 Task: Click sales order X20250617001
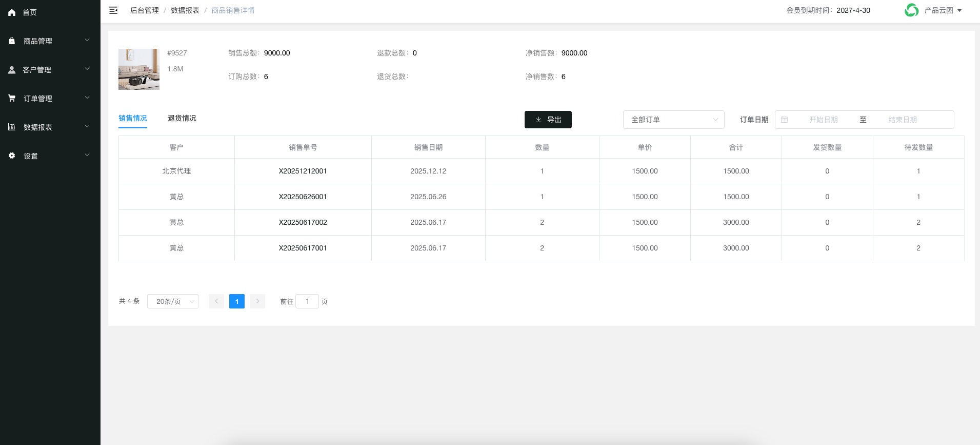(x=303, y=248)
